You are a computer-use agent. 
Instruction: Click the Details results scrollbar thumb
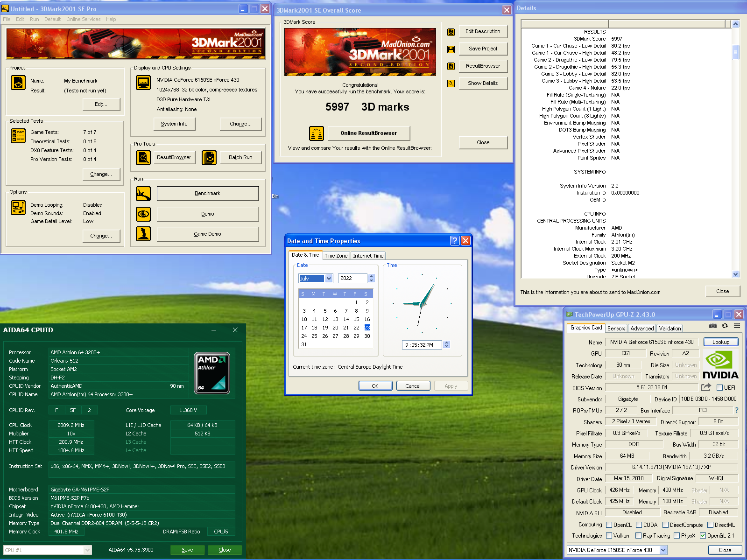click(735, 52)
